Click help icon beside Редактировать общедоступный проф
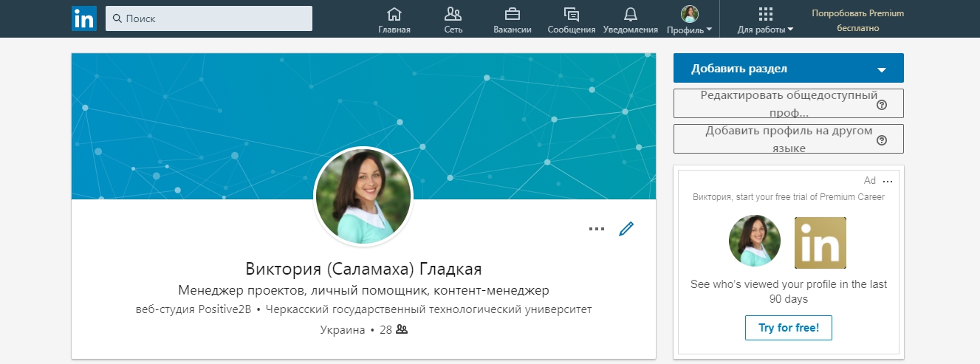Image resolution: width=980 pixels, height=364 pixels. pos(881,105)
